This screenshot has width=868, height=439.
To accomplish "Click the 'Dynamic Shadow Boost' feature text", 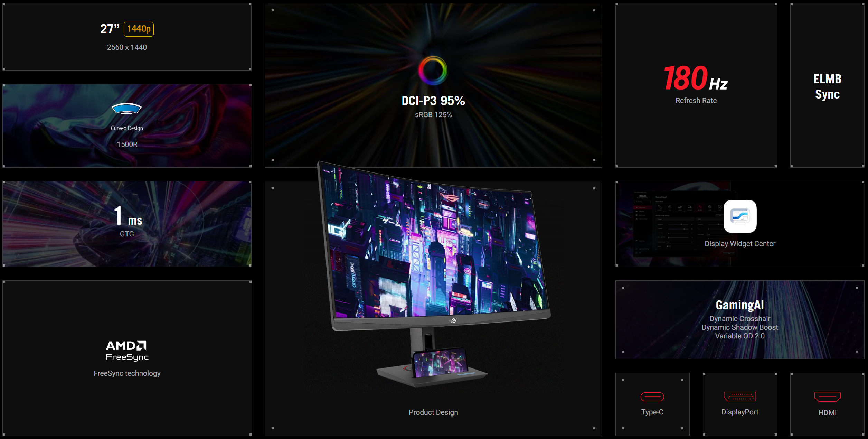I will click(x=740, y=327).
